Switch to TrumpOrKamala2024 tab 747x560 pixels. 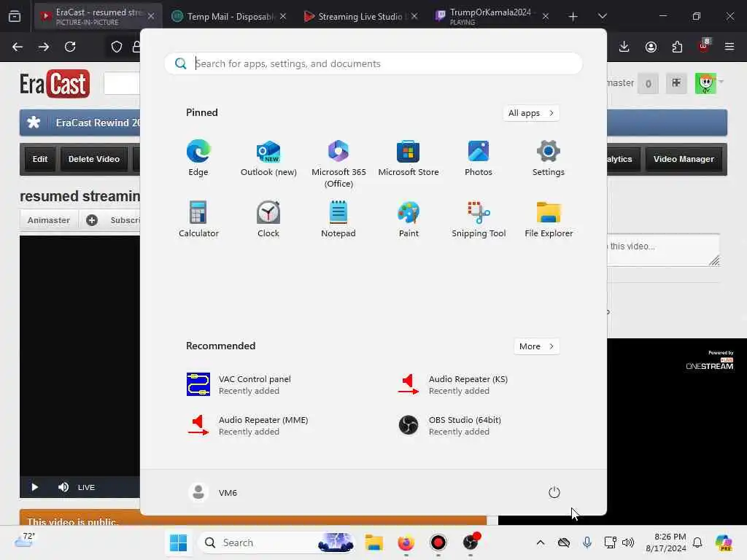tap(491, 16)
